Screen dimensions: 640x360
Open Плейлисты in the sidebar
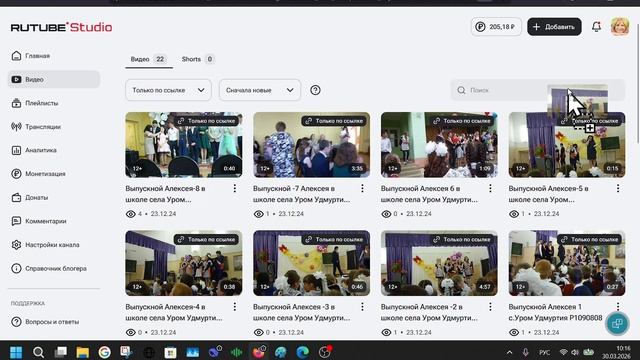click(35, 103)
